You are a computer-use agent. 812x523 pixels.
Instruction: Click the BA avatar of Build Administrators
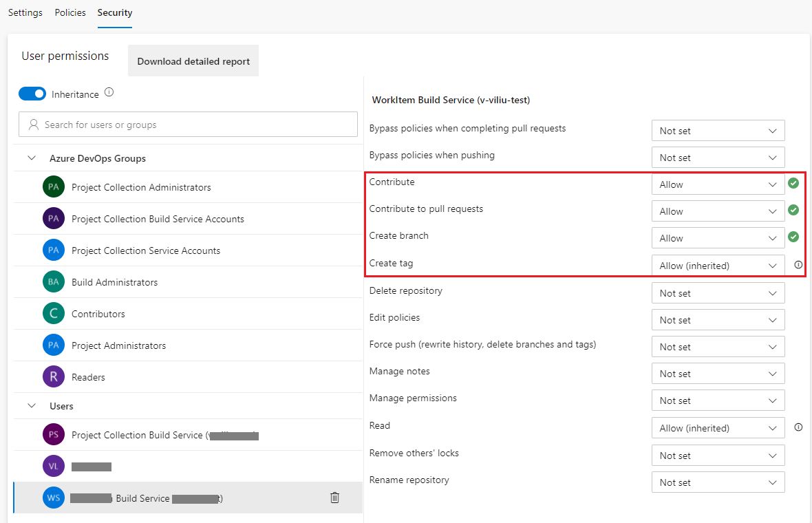[54, 281]
